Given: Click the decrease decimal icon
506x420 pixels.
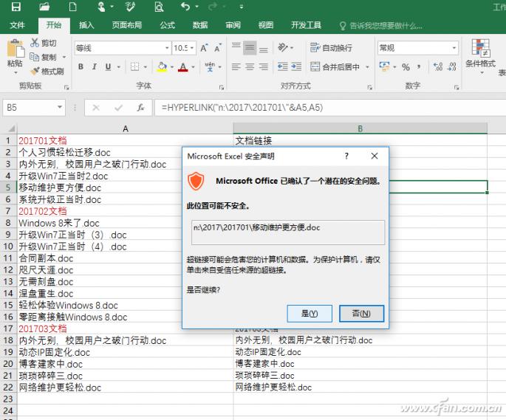Looking at the screenshot, I should (x=452, y=67).
